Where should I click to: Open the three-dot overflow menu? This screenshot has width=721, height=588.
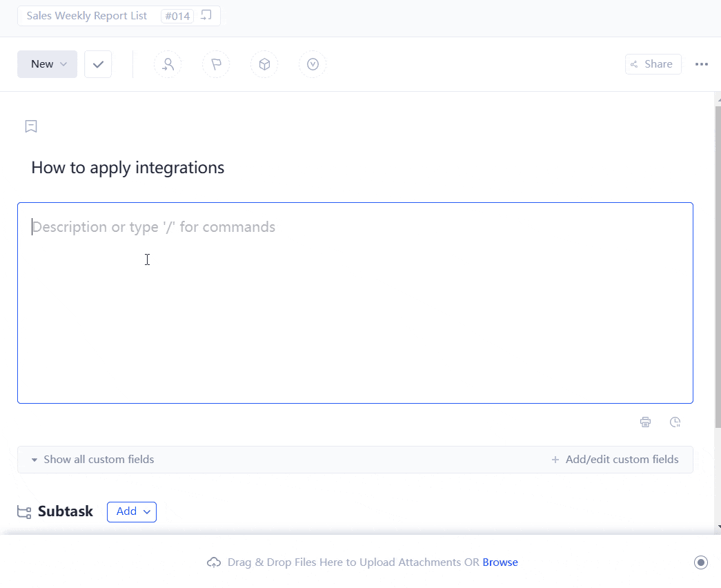702,63
